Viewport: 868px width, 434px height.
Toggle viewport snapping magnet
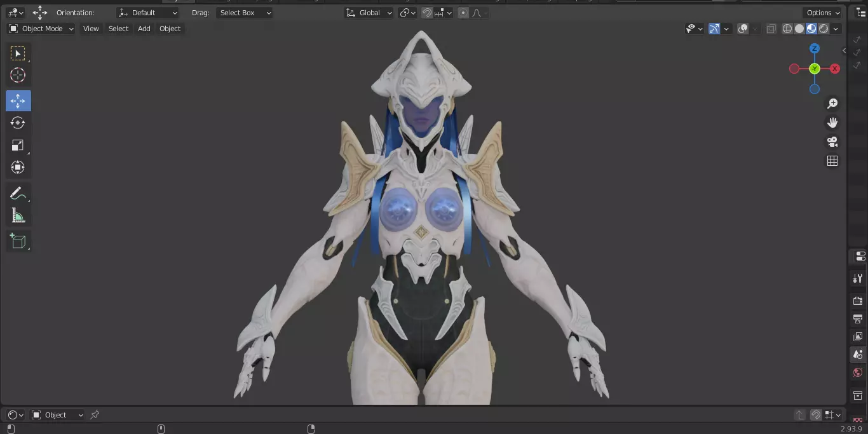(427, 13)
